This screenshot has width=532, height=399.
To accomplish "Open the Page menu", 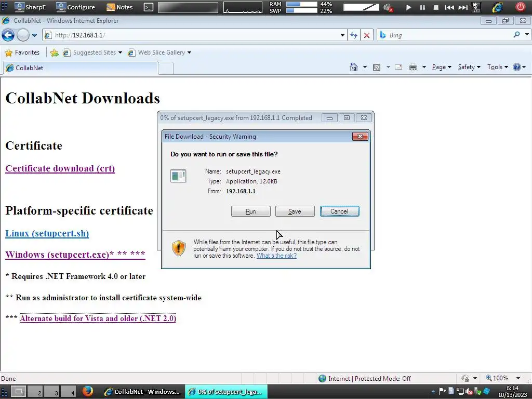I will click(x=442, y=67).
